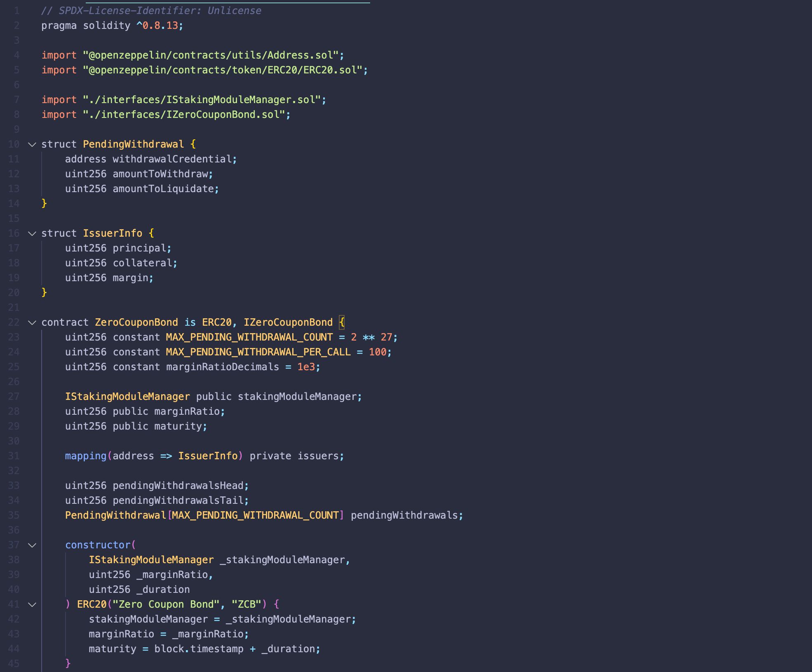The width and height of the screenshot is (812, 672).
Task: Click the Address.sol import path string
Action: [211, 55]
